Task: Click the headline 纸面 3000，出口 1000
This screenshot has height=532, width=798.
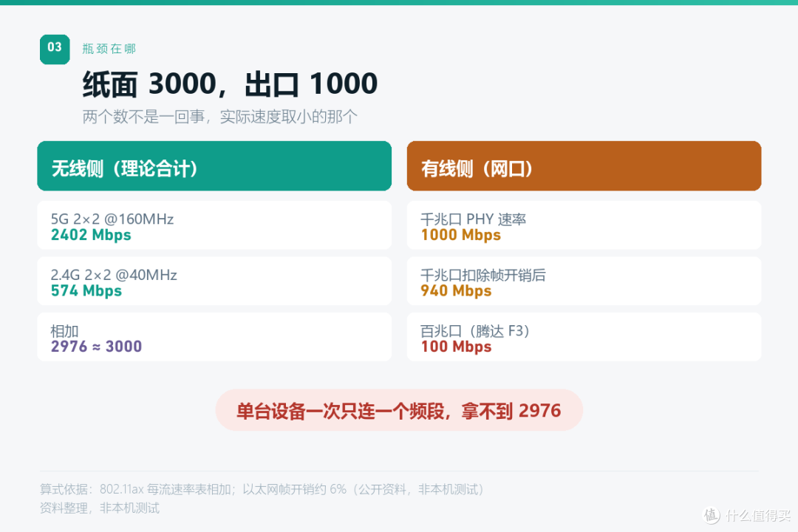Action: click(x=230, y=84)
